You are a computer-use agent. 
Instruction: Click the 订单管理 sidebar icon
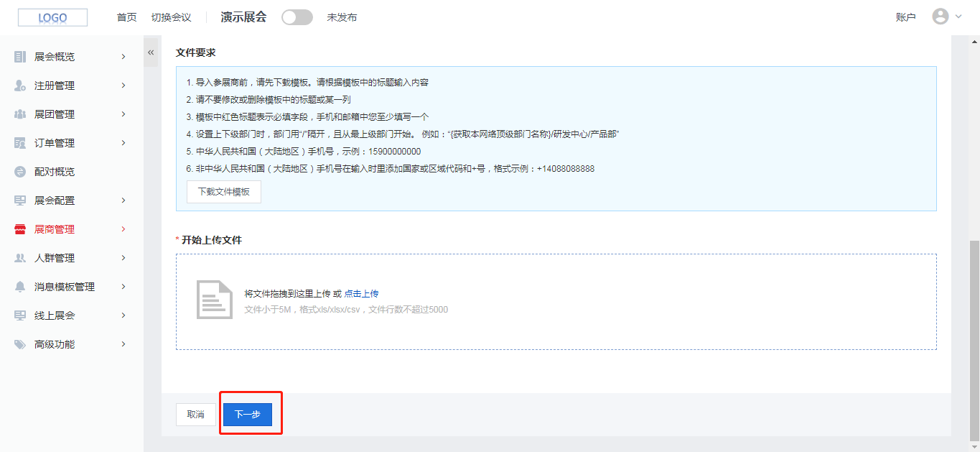pyautogui.click(x=20, y=143)
